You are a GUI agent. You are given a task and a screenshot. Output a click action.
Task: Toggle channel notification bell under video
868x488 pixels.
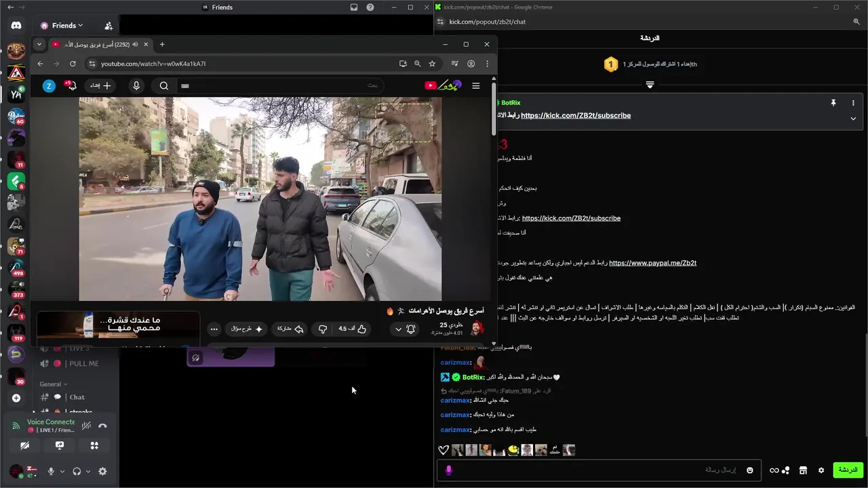[411, 329]
